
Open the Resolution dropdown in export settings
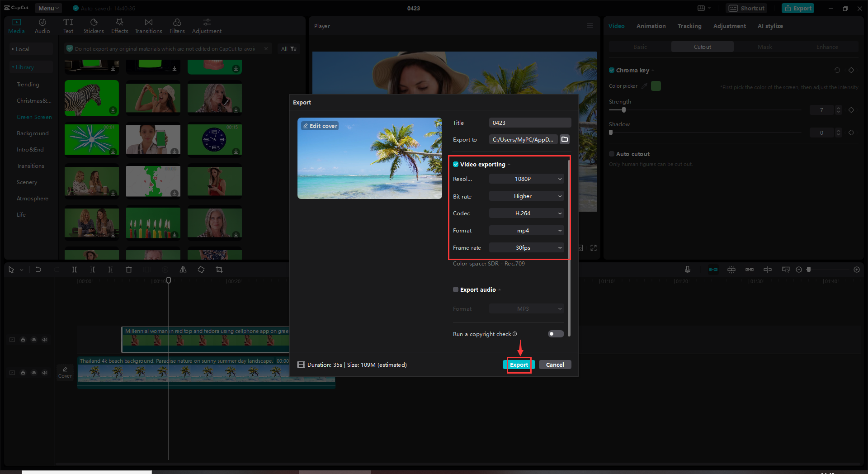[x=526, y=179]
